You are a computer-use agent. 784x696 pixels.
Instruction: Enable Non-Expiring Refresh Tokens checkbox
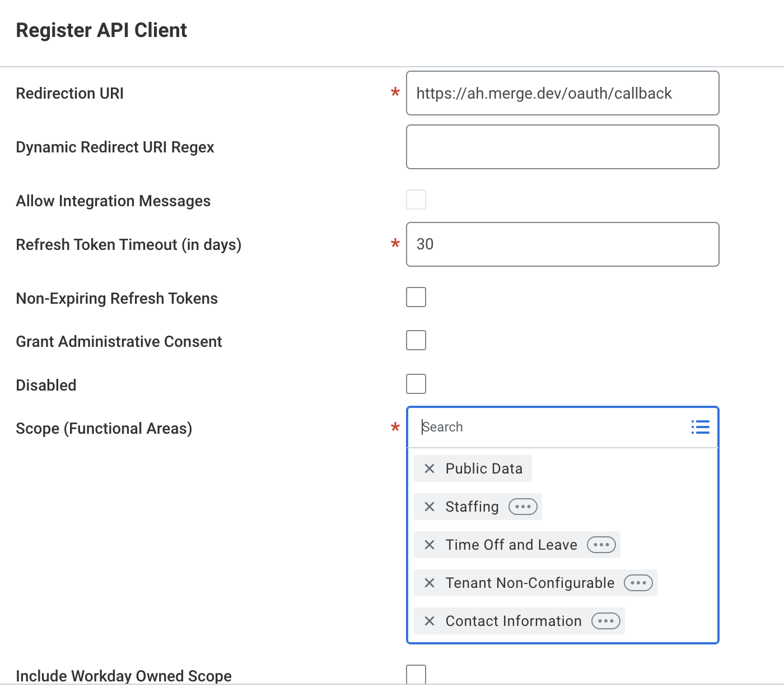pyautogui.click(x=416, y=297)
